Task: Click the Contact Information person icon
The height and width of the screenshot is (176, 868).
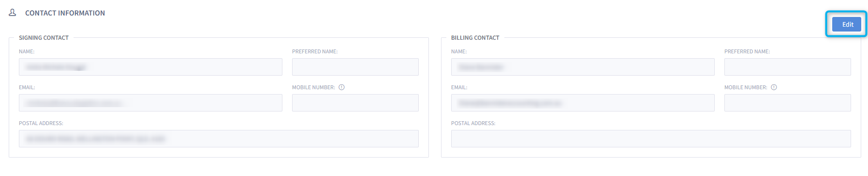Action: pyautogui.click(x=13, y=13)
